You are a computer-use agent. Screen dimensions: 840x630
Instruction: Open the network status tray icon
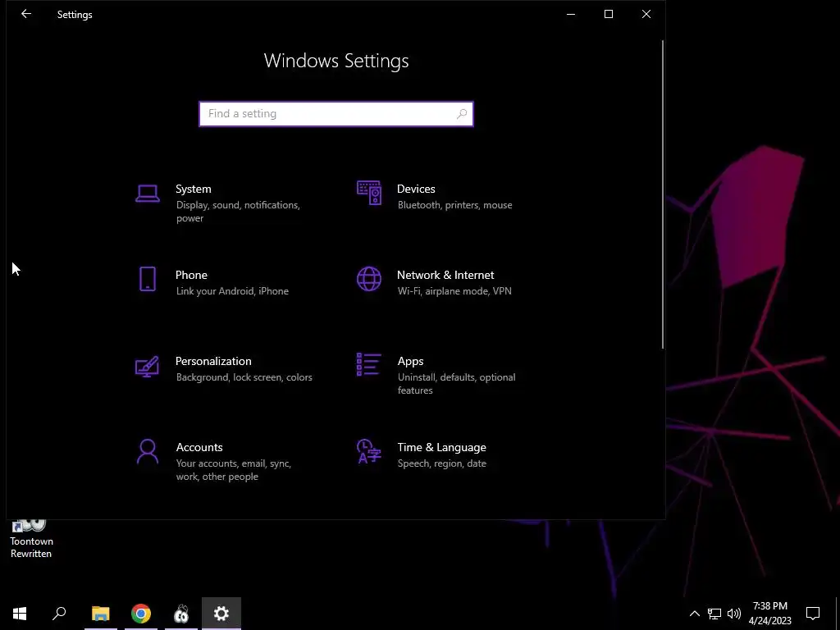[714, 614]
